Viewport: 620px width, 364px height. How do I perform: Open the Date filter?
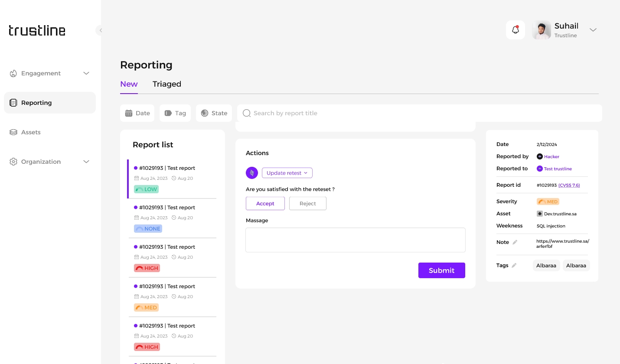pos(137,113)
